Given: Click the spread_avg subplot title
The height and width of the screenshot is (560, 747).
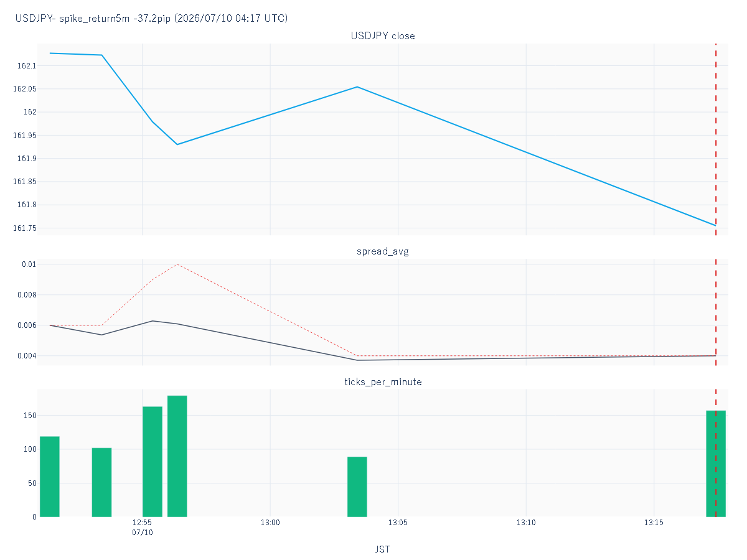Looking at the screenshot, I should point(383,251).
